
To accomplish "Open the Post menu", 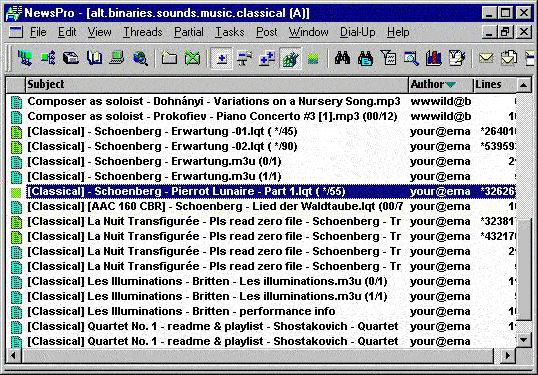I will pyautogui.click(x=267, y=32).
